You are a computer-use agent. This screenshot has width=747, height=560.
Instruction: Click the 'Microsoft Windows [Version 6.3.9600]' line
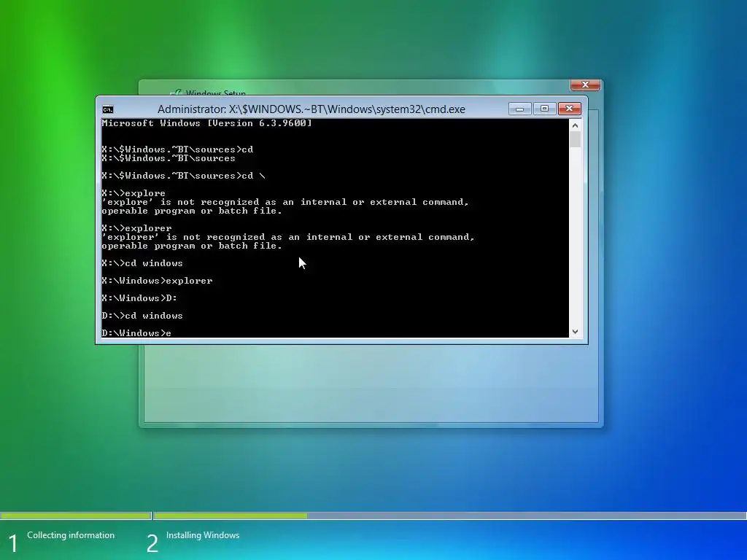pyautogui.click(x=206, y=123)
